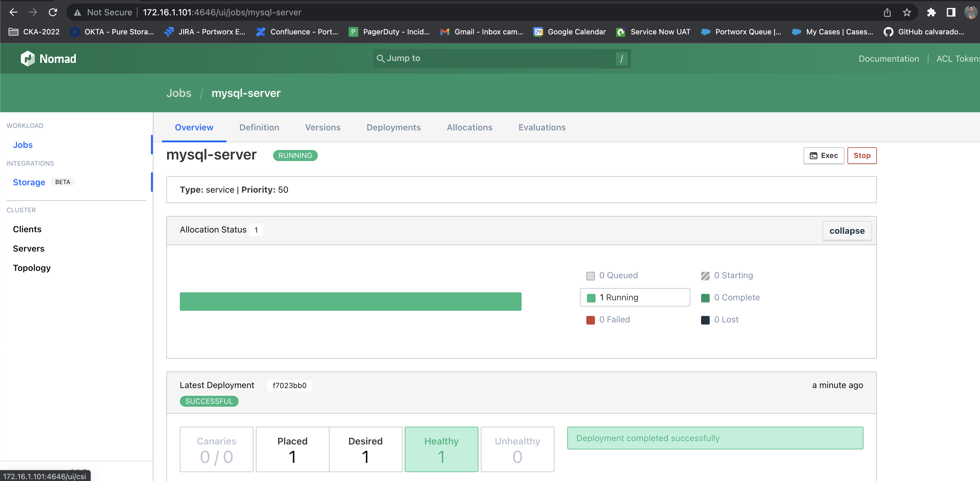Open the CKA-2022 bookmark folder
This screenshot has width=980, height=481.
(x=34, y=32)
